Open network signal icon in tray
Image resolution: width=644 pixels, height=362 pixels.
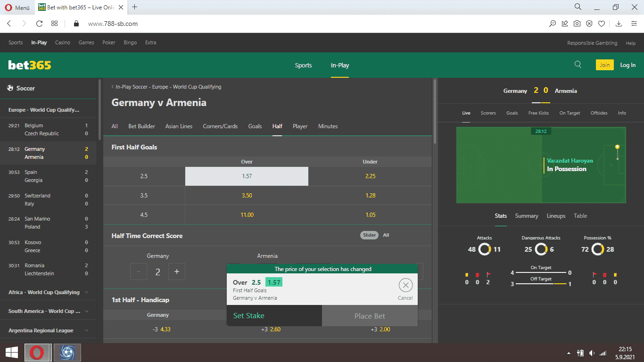click(603, 353)
